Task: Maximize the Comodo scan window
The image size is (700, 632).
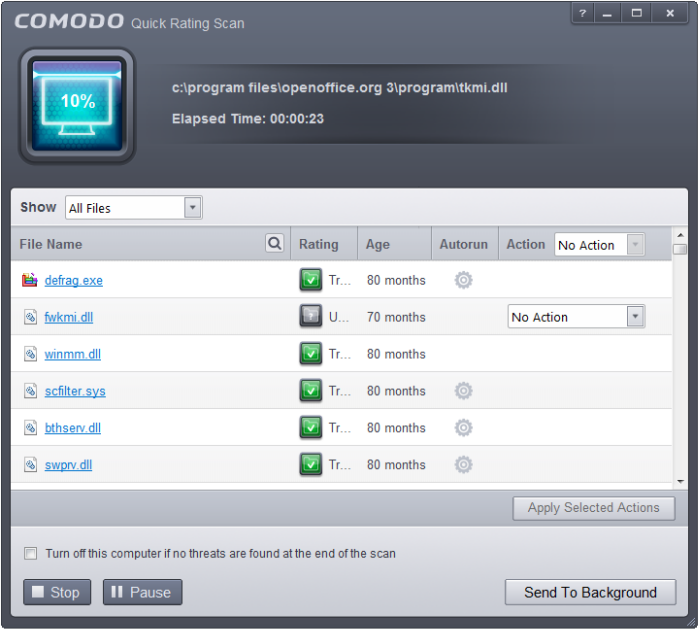Action: click(x=637, y=13)
